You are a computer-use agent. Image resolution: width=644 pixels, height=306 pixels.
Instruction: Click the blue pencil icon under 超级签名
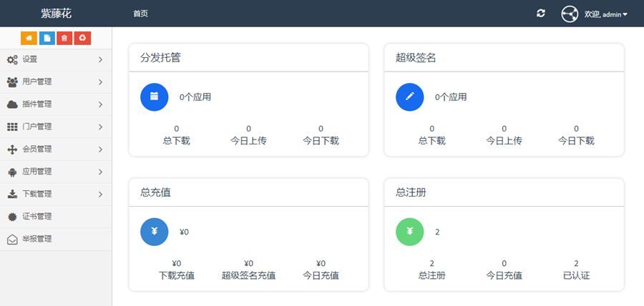click(409, 97)
